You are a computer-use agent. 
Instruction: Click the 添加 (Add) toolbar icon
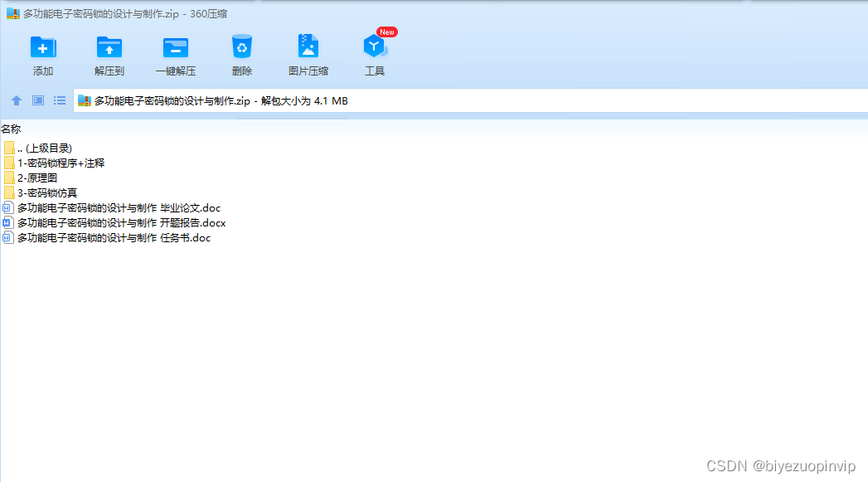[x=42, y=47]
